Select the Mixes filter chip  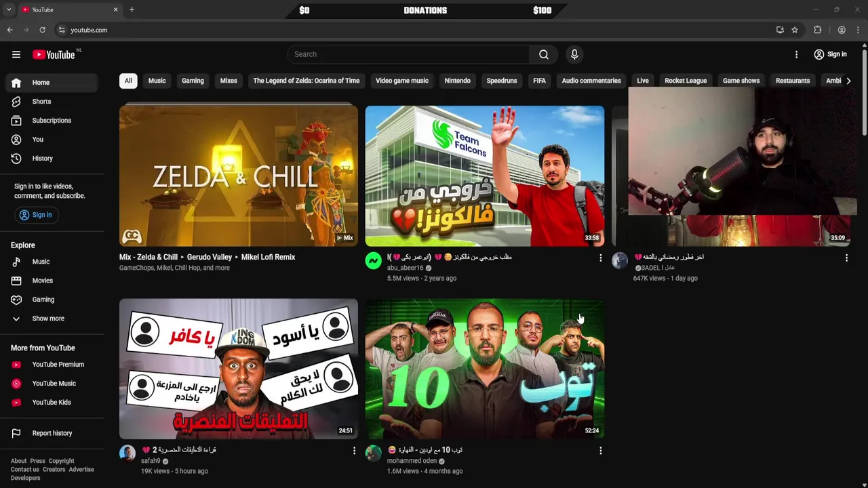click(x=229, y=81)
